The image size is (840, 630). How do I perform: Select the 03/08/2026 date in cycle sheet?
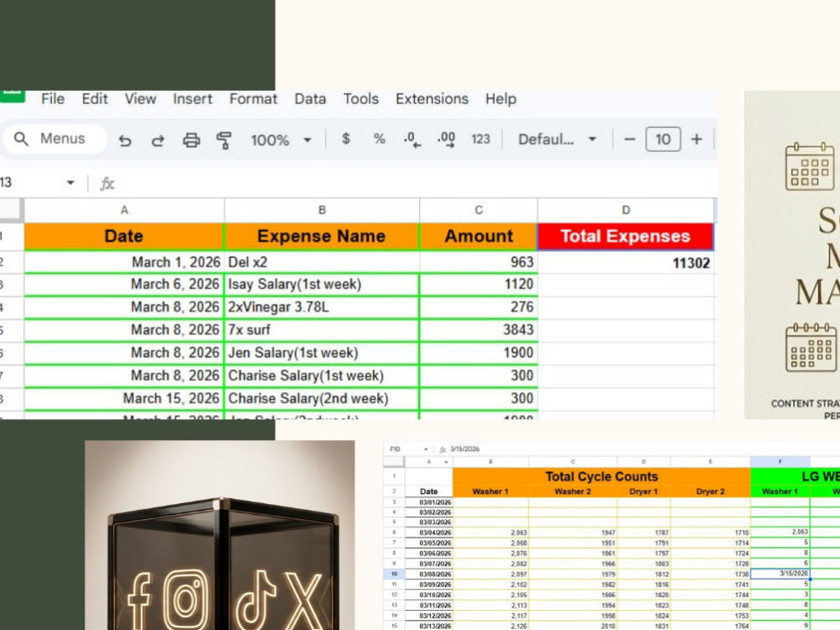tap(428, 574)
